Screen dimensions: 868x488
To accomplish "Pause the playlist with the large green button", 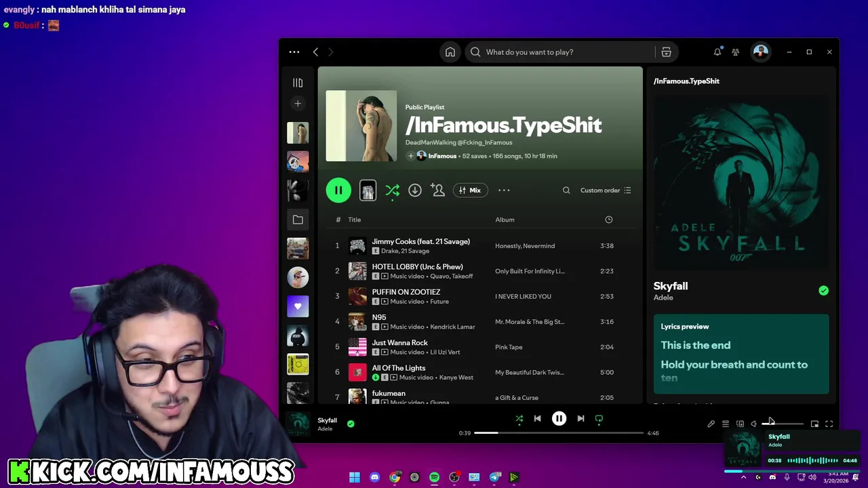I will [x=338, y=190].
